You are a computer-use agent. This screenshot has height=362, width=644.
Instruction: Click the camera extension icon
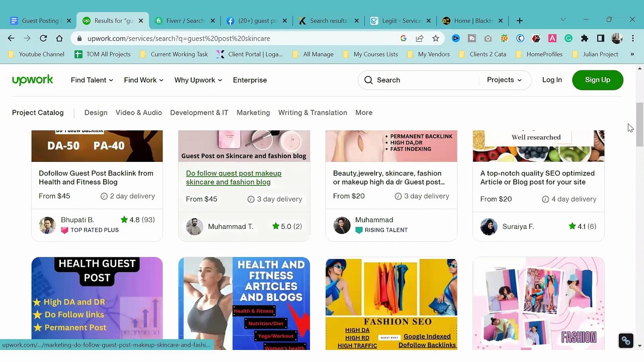coord(488,38)
